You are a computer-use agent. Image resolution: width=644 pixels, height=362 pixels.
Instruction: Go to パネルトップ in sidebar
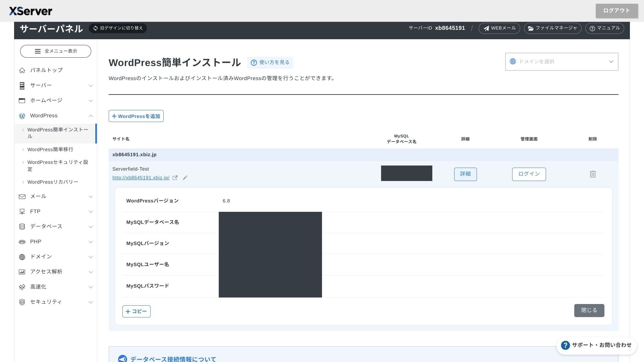pyautogui.click(x=46, y=70)
